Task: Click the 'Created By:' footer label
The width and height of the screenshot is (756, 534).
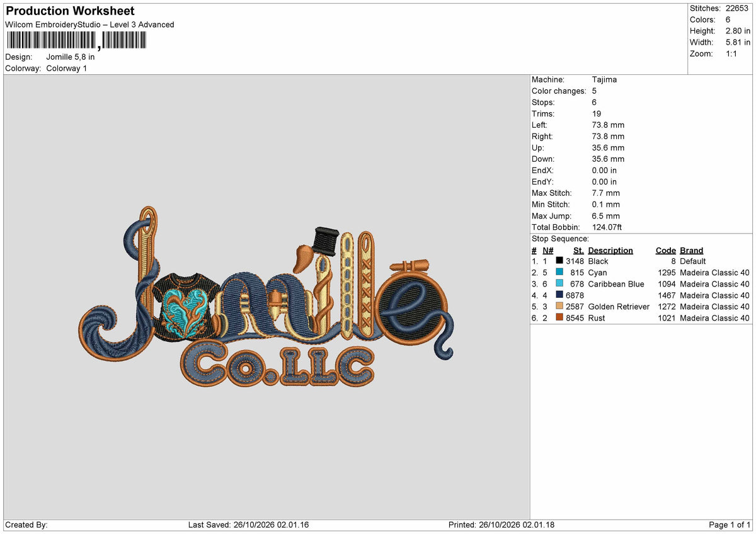Action: pos(26,525)
